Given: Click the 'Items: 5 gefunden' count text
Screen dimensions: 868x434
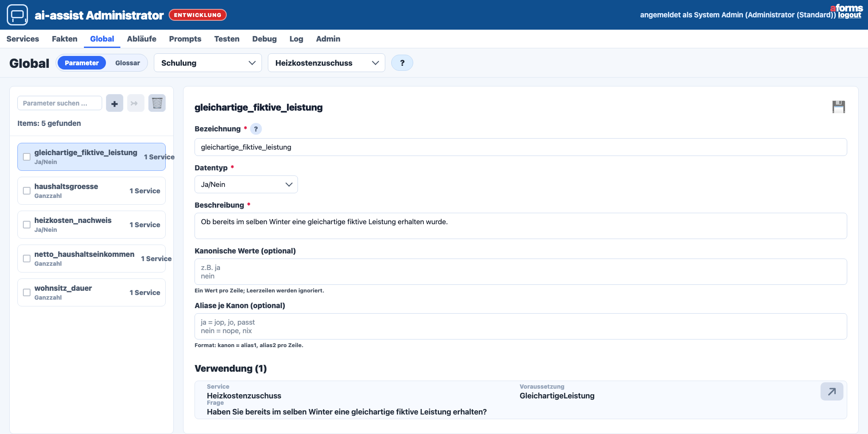Looking at the screenshot, I should 49,123.
